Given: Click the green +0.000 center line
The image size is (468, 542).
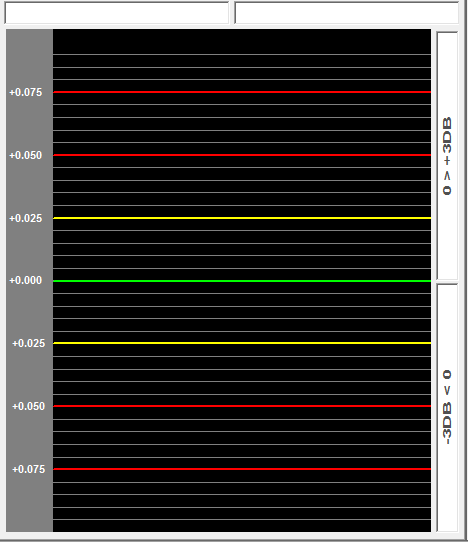Looking at the screenshot, I should tap(242, 281).
